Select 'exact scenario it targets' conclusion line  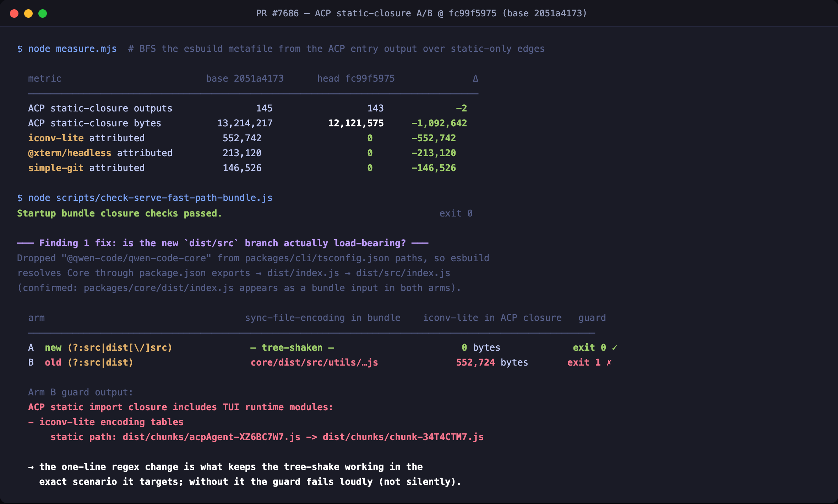250,482
